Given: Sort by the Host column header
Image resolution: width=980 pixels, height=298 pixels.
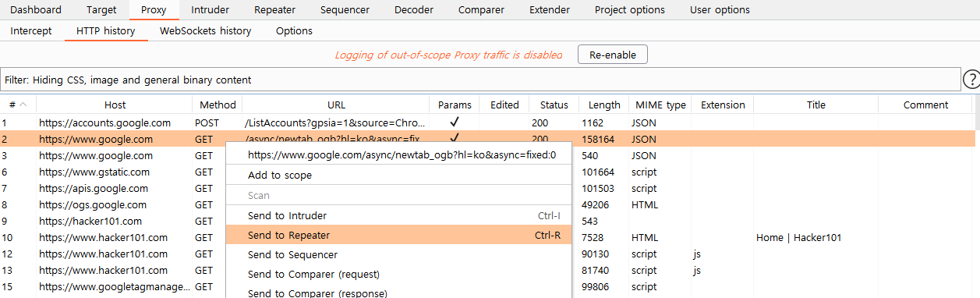Looking at the screenshot, I should [115, 105].
